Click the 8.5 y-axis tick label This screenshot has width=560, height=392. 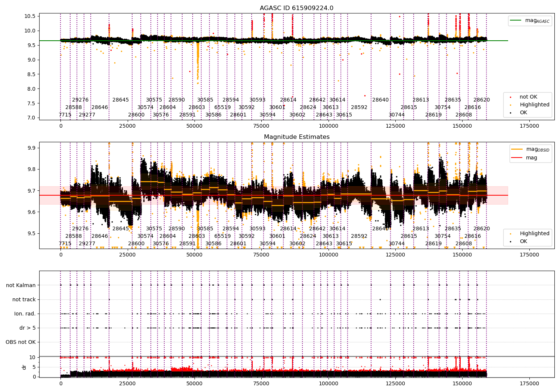click(31, 74)
